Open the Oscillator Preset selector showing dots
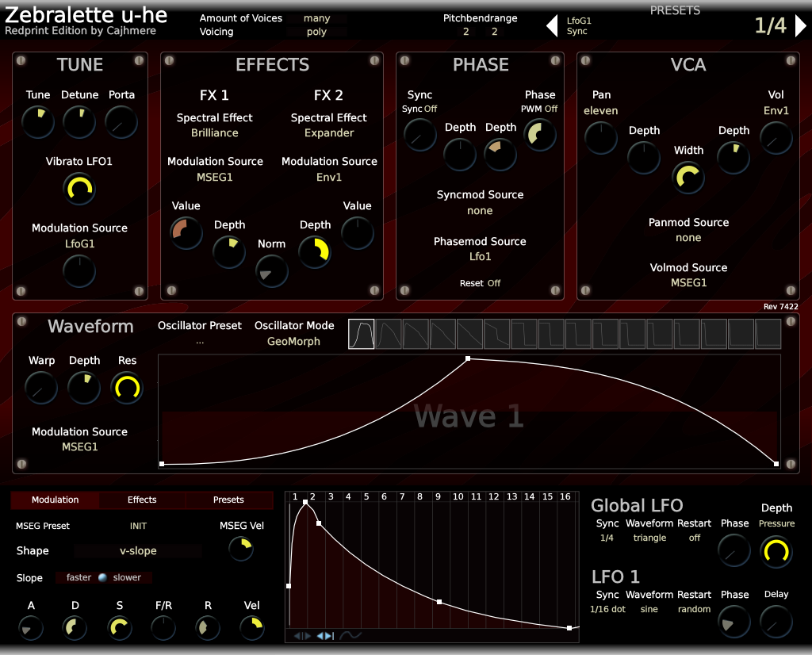812x655 pixels. point(200,341)
